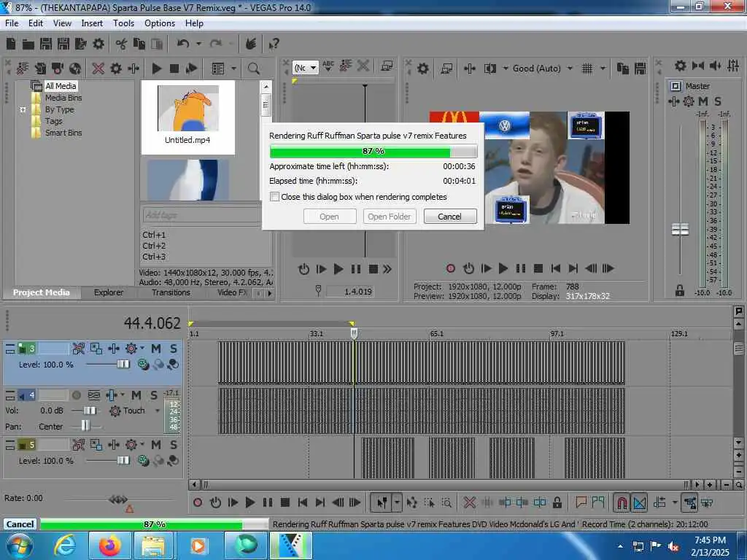Click the Render As icon in main toolbar
Screen dimensions: 747x560
point(80,44)
